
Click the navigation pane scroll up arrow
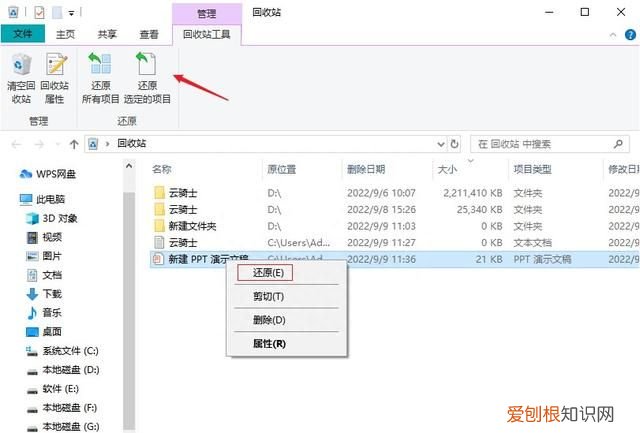coord(129,166)
